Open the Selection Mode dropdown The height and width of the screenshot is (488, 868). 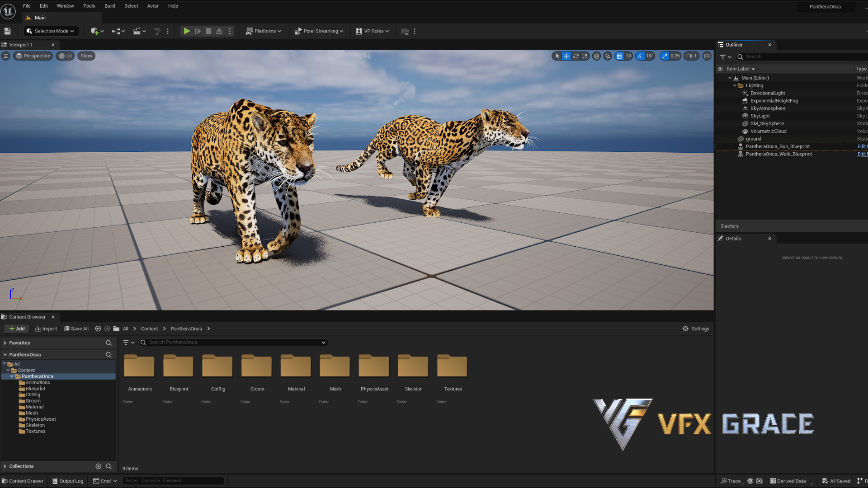coord(51,31)
